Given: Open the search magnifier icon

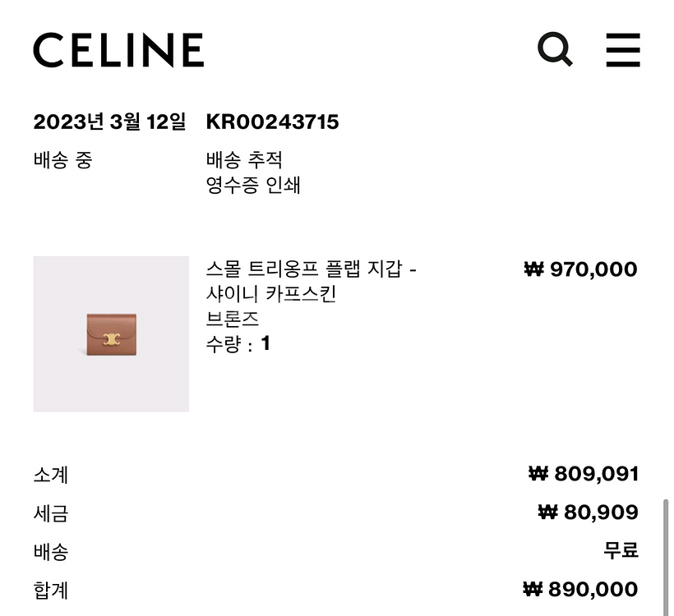Looking at the screenshot, I should point(555,49).
